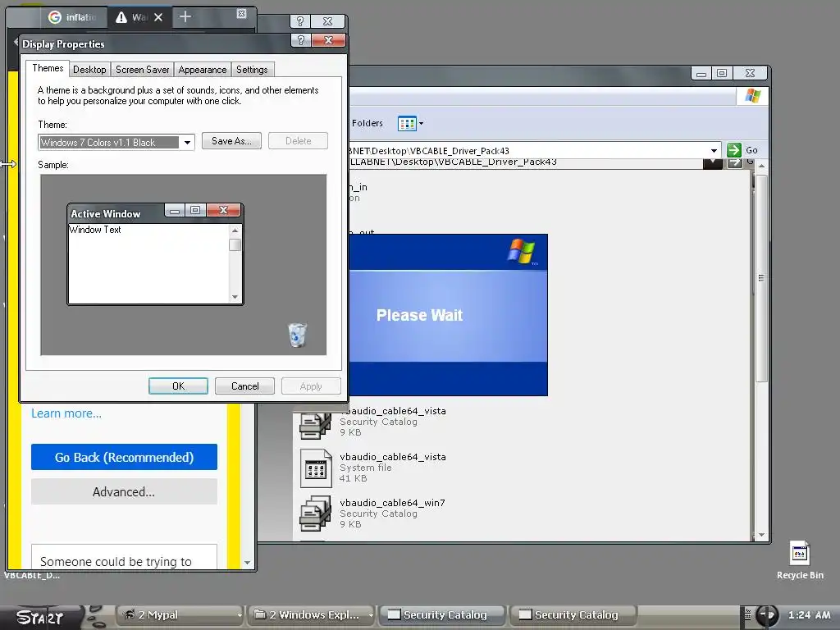This screenshot has height=630, width=840.
Task: Click the Quick Launch icon next to Start
Action: [97, 617]
